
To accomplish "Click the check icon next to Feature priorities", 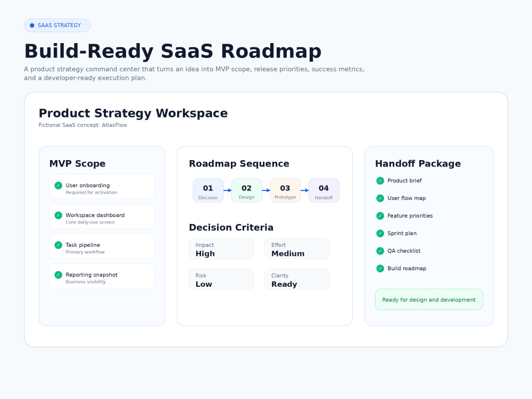I will 380,216.
